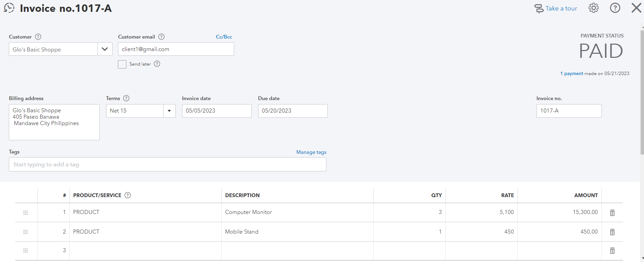Viewport: 644px width, 262px height.
Task: Click the Customer email help icon
Action: pyautogui.click(x=162, y=37)
